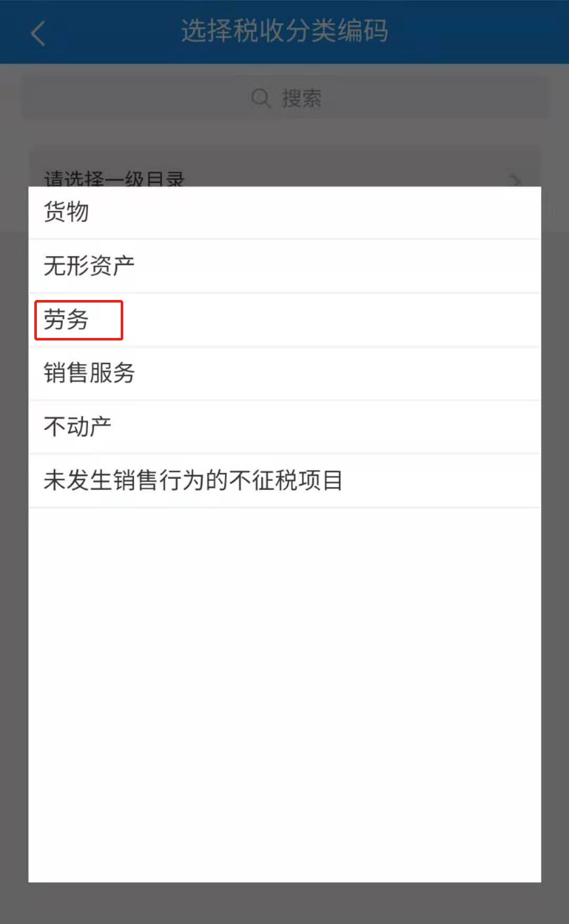Dismiss popup via dim area below it
569x924 pixels.
(284, 903)
